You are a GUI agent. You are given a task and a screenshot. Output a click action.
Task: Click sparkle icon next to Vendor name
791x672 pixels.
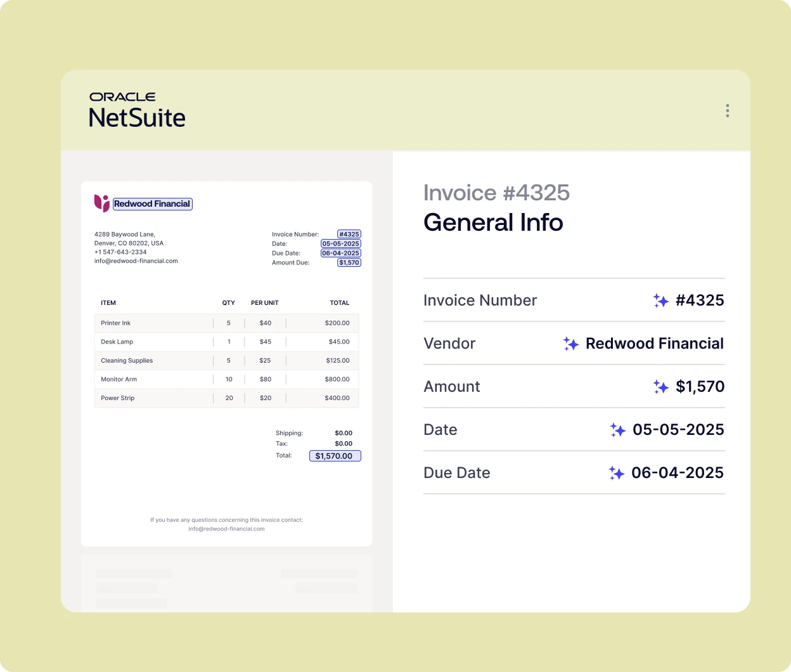(570, 344)
